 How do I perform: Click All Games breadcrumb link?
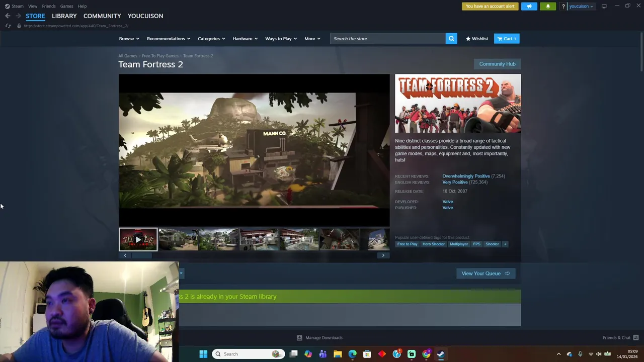tap(128, 56)
